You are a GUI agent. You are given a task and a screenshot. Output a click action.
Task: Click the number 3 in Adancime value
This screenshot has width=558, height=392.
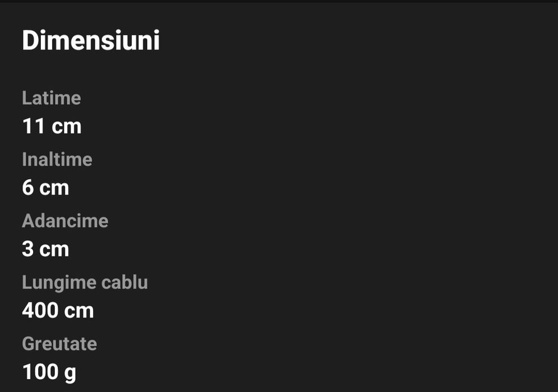[x=28, y=249]
